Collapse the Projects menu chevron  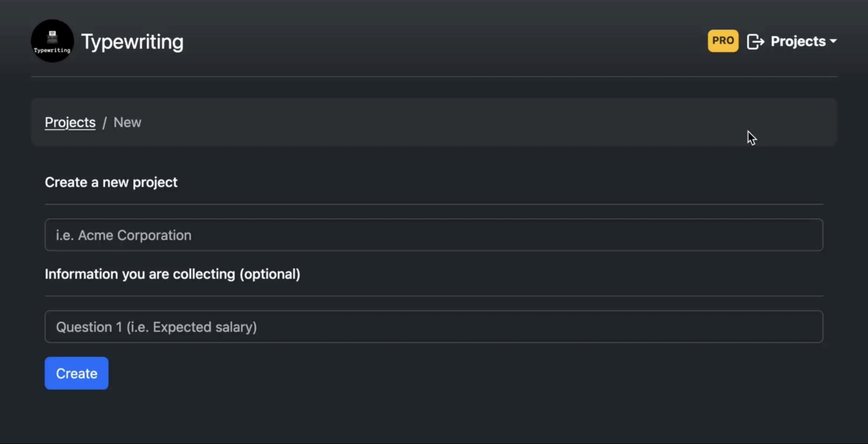coord(833,42)
